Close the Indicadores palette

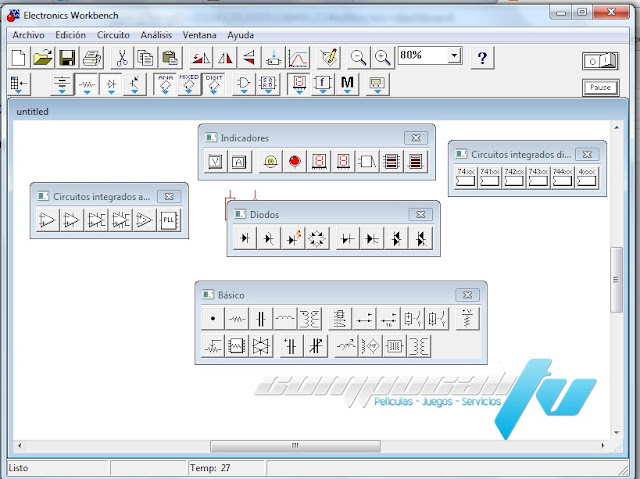[416, 138]
